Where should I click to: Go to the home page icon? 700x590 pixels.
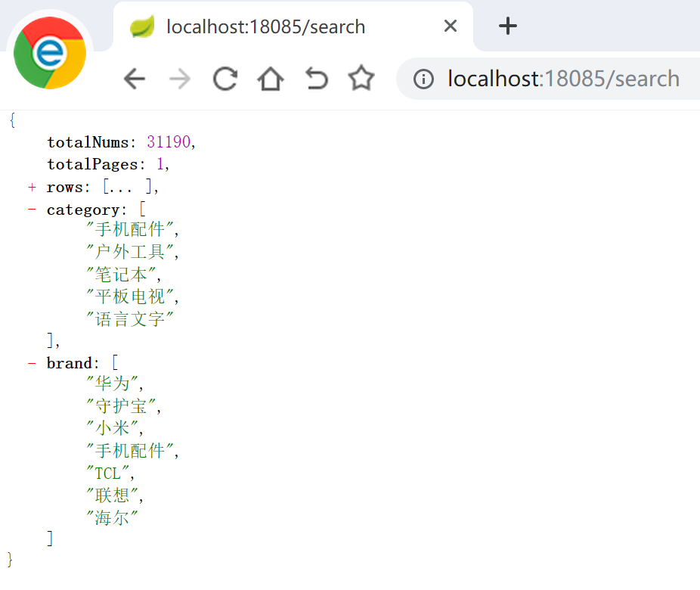point(271,79)
